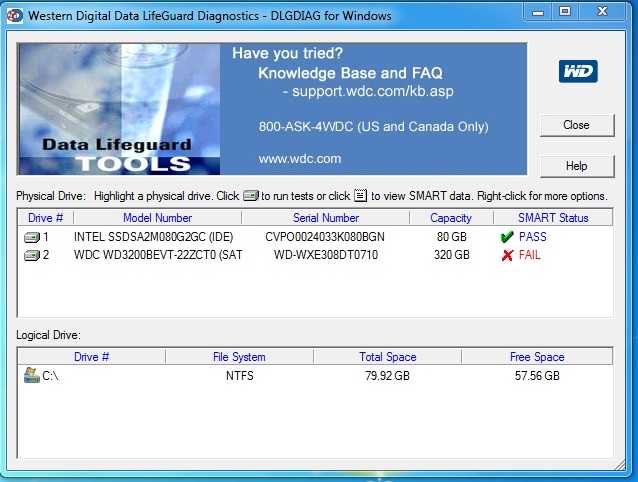Click the 79.92 GB total space value

[x=387, y=375]
